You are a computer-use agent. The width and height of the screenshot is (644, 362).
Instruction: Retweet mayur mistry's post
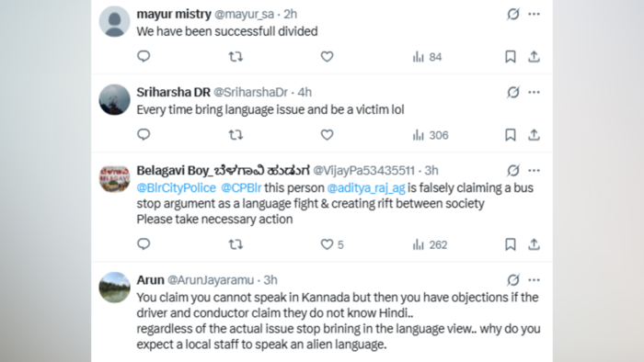click(x=236, y=57)
